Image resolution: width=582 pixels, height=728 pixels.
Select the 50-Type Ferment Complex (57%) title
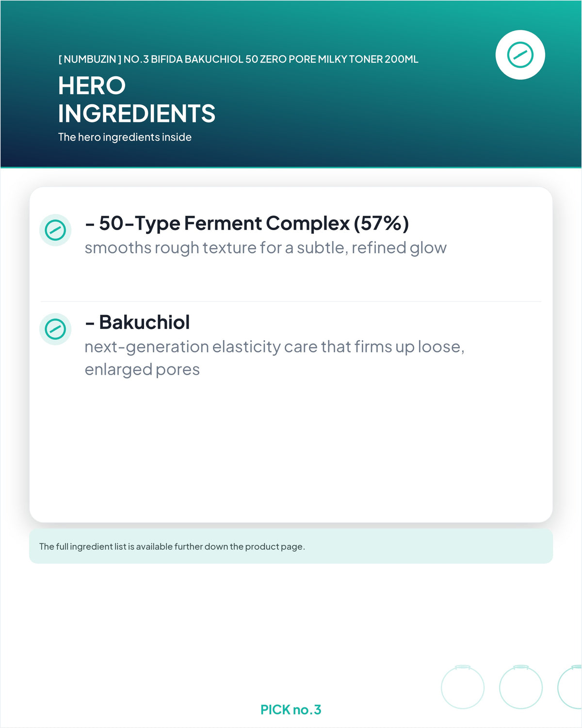coord(247,223)
